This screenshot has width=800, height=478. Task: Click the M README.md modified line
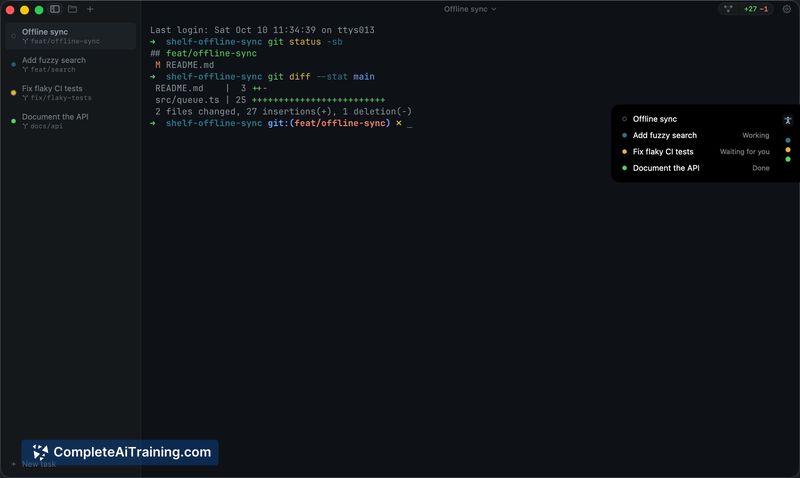coord(184,65)
